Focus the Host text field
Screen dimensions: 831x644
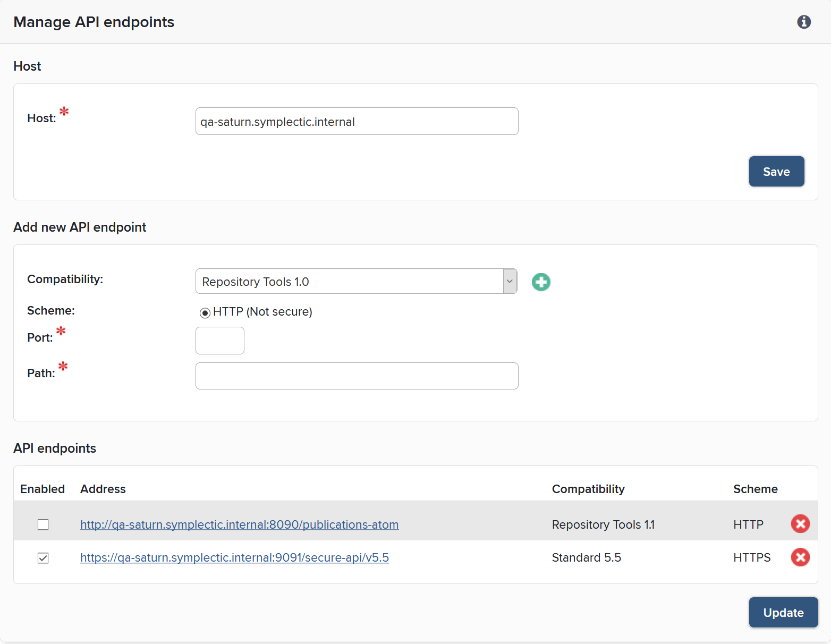tap(357, 121)
